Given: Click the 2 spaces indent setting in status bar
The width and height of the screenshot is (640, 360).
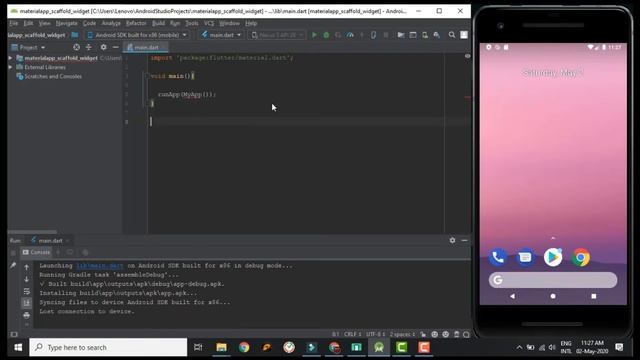Looking at the screenshot, I should pos(402,334).
